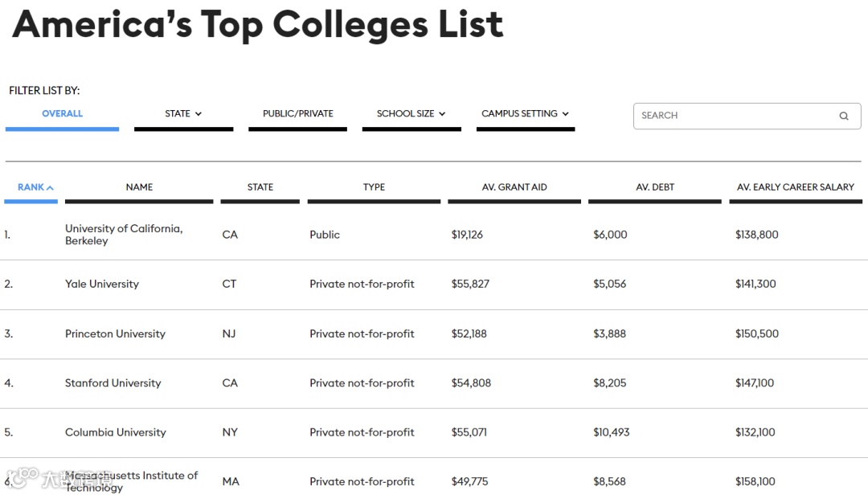Screen dimensions: 868x495
Task: Select Princeton University in the list
Action: point(115,333)
